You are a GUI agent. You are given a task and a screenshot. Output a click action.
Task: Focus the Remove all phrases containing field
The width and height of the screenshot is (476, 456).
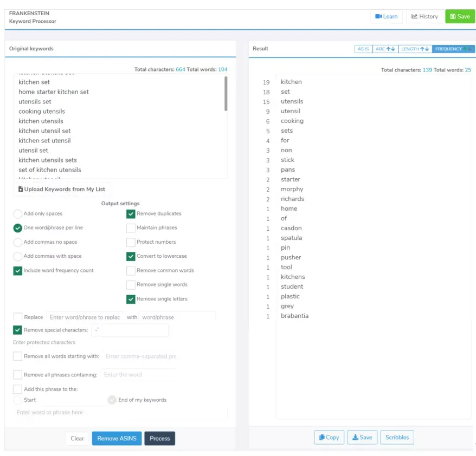click(139, 375)
